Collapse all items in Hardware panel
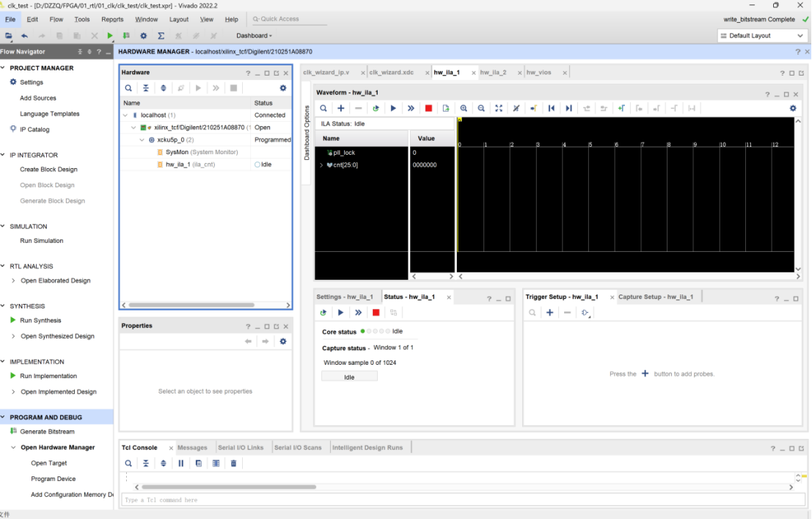812x519 pixels. [146, 88]
